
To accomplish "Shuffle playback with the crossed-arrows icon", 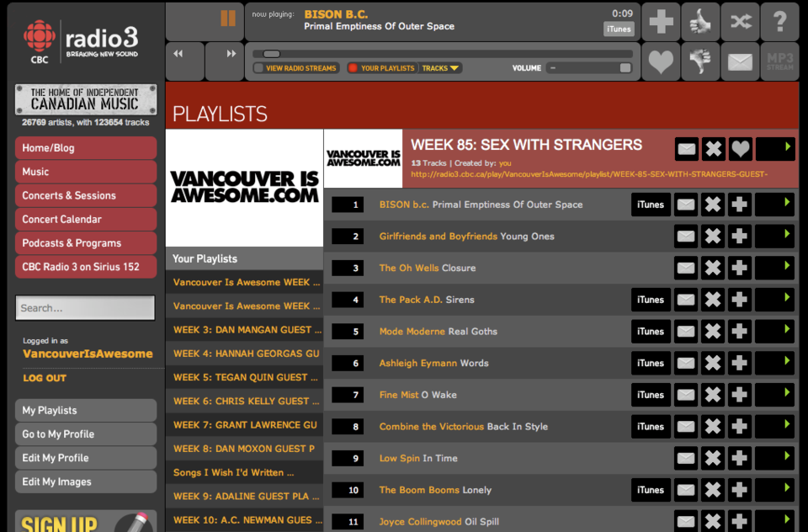I will tap(740, 22).
